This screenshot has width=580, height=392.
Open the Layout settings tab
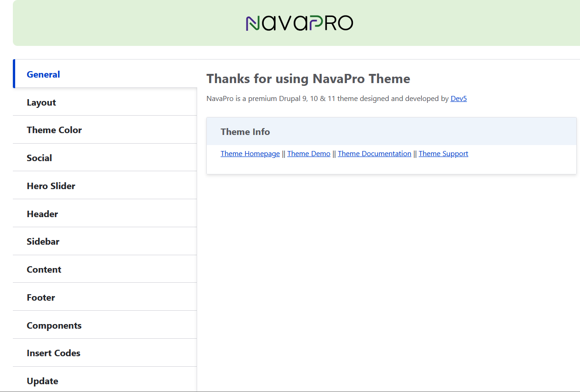point(41,102)
